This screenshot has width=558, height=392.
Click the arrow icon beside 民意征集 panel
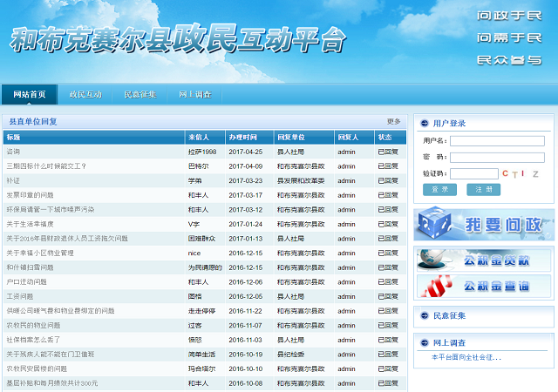pyautogui.click(x=424, y=315)
